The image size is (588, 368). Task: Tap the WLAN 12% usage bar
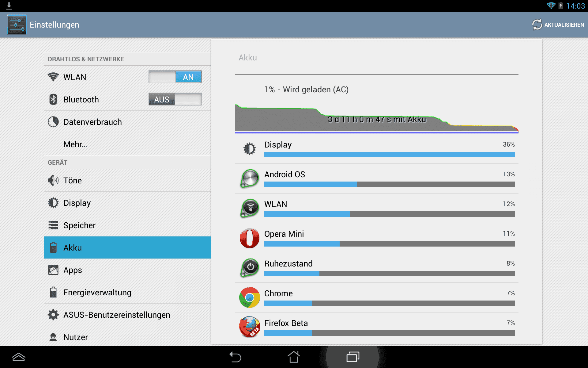pos(389,214)
